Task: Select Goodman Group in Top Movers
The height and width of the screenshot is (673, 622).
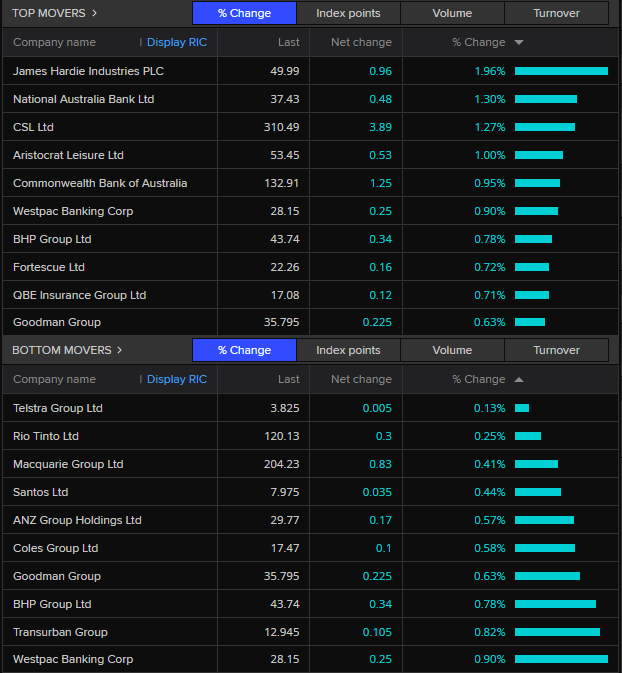Action: (x=57, y=322)
